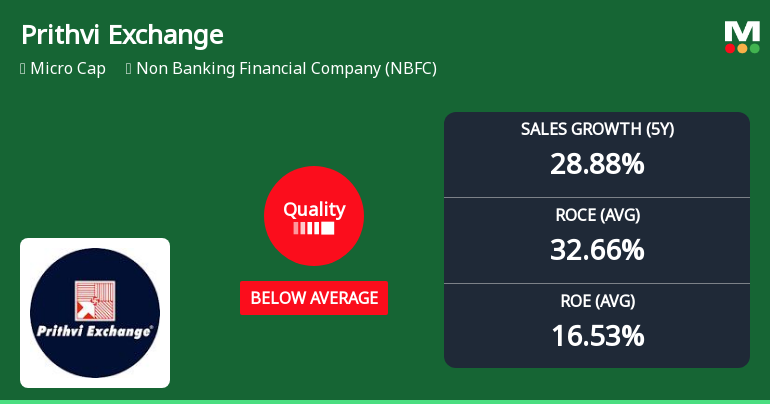The width and height of the screenshot is (770, 404).
Task: Click the 16.53% ROE value
Action: pos(597,335)
